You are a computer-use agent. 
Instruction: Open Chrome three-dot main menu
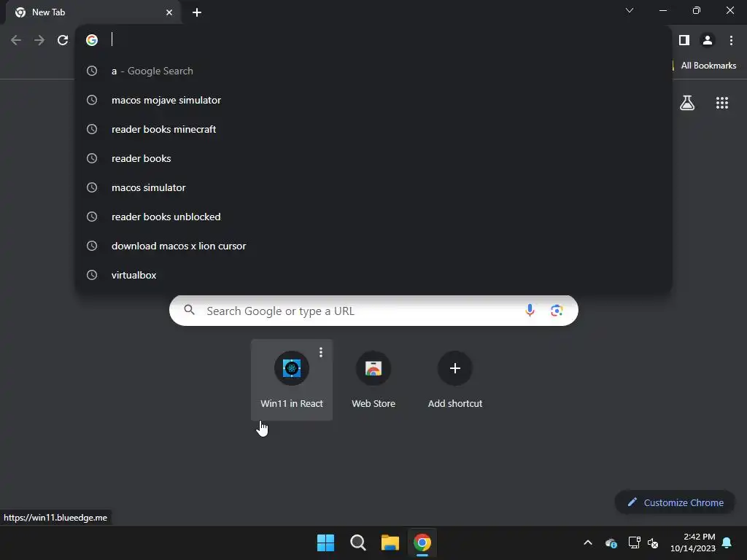(x=731, y=40)
